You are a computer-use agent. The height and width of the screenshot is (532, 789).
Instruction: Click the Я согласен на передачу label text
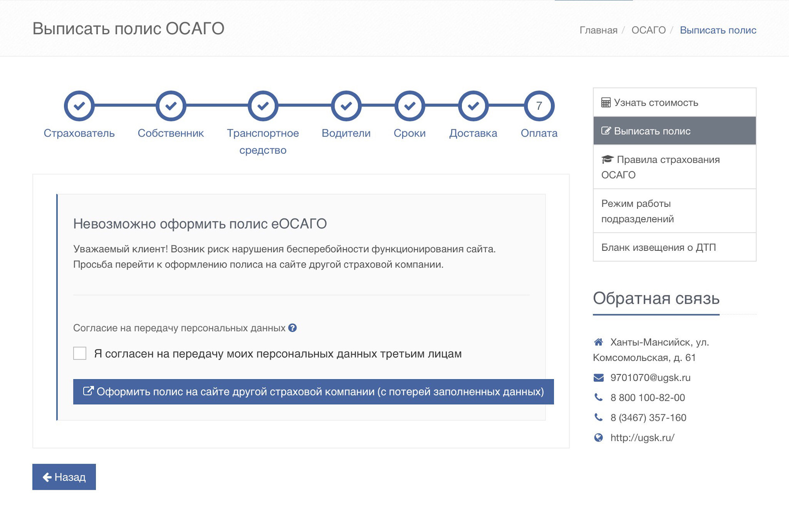tap(278, 353)
